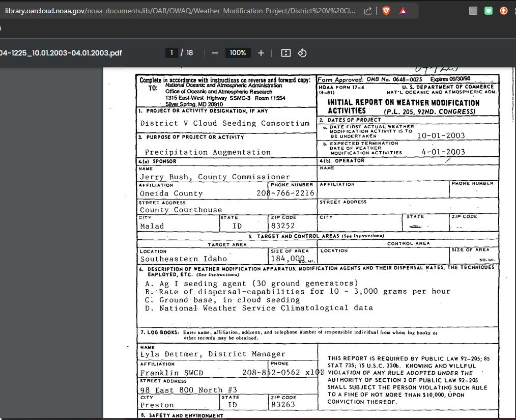
Task: Click 'Jerry Bush, County Commissioner' name
Action: click(x=215, y=177)
